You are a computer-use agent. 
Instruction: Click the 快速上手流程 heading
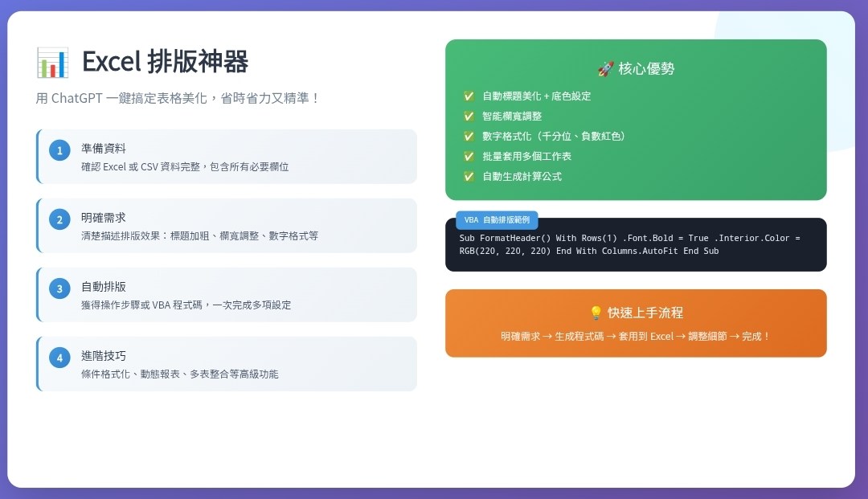click(645, 313)
